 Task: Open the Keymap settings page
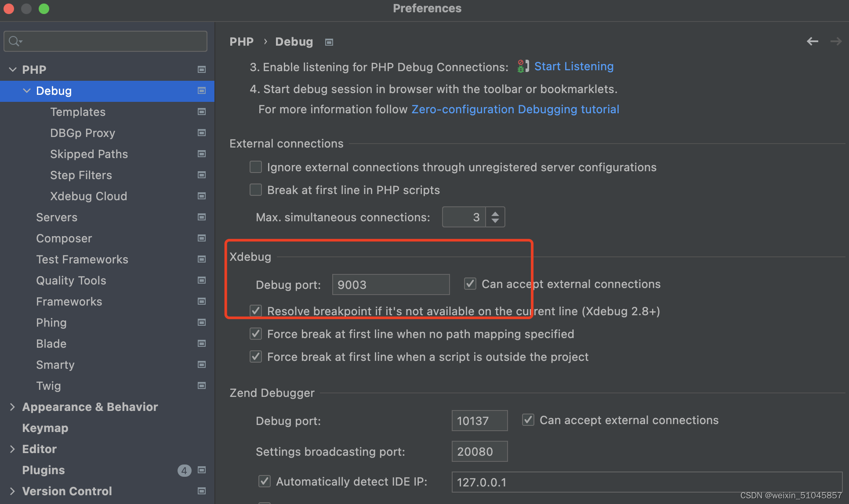click(45, 428)
